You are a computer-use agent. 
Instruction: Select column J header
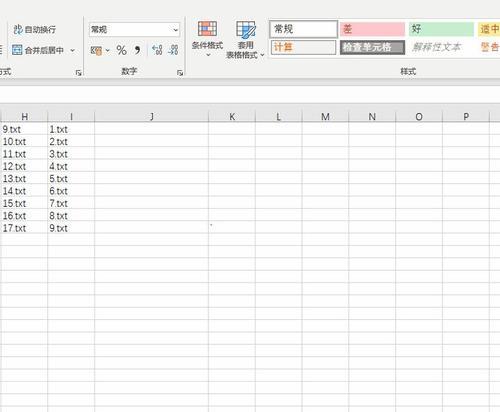pos(152,116)
